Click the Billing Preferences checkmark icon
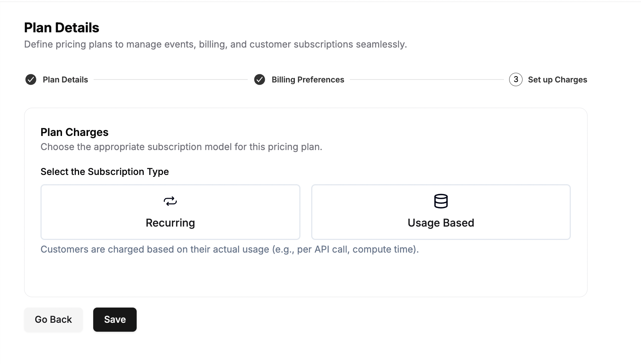 pos(260,79)
